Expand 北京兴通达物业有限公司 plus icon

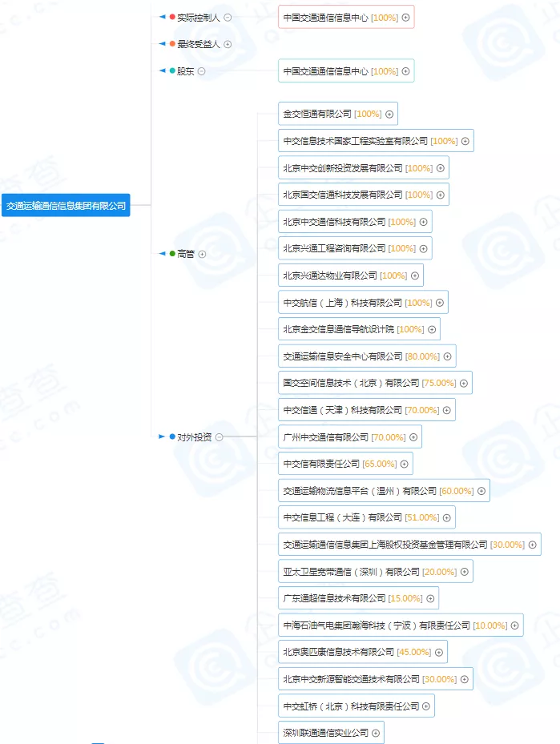click(x=415, y=275)
